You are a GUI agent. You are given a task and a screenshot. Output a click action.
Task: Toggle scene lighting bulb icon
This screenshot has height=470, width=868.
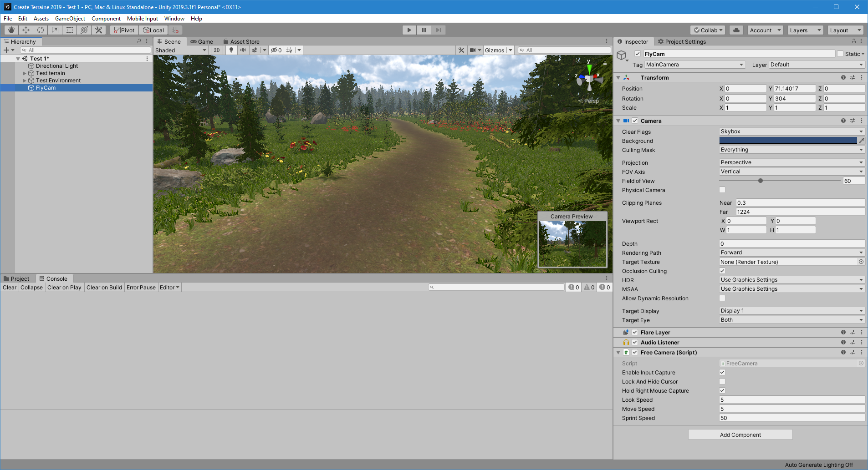coord(231,50)
